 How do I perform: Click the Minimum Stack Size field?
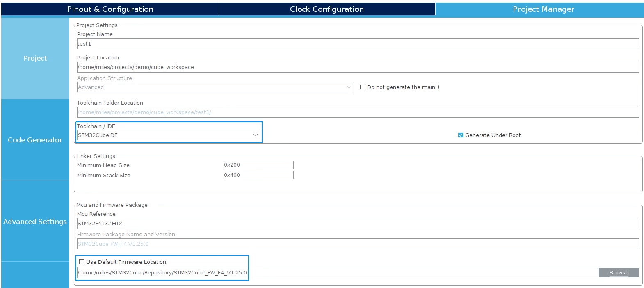[x=258, y=175]
